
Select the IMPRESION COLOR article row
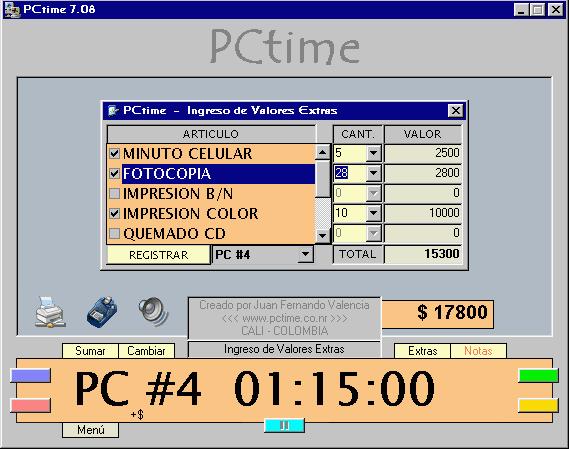tap(211, 213)
